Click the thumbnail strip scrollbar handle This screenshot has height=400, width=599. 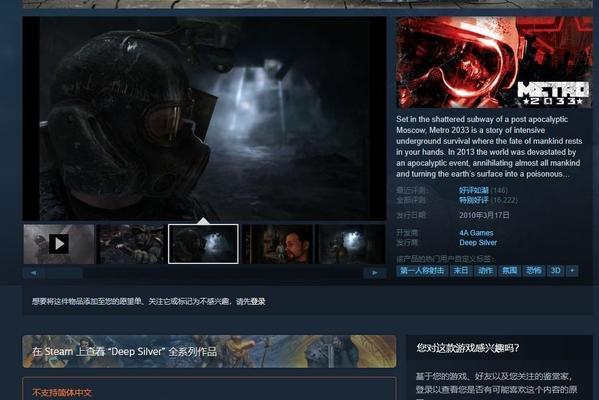point(64,273)
